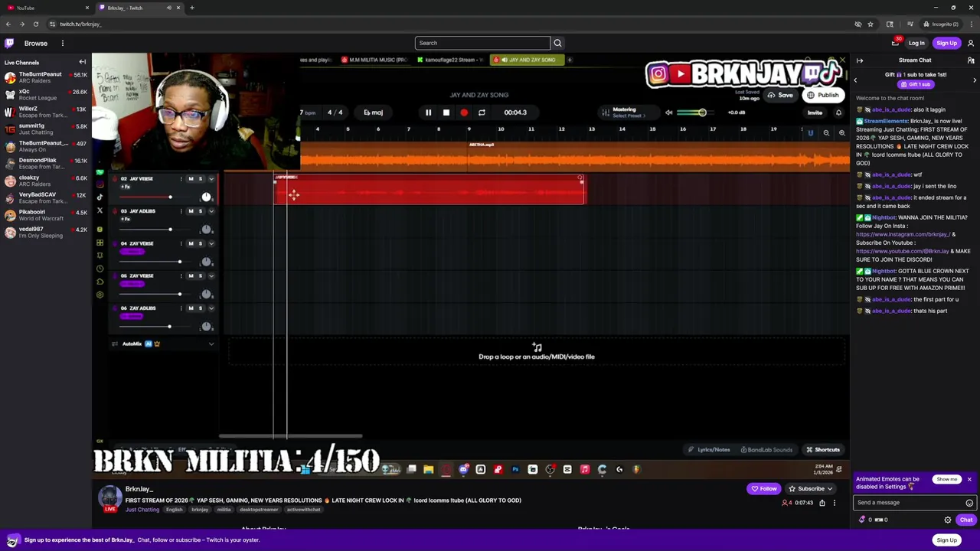
Task: Mute the 04 ZAY VERSE track
Action: point(191,243)
